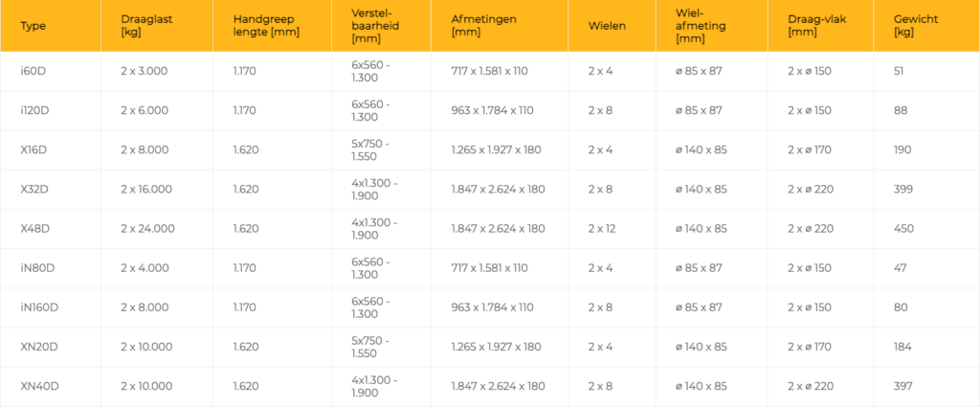Select the X16D type cell
The width and height of the screenshot is (980, 408).
(51, 150)
